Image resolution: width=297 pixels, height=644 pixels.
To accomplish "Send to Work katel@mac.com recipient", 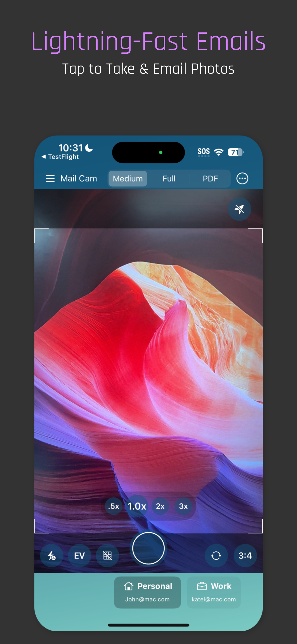I will [214, 592].
